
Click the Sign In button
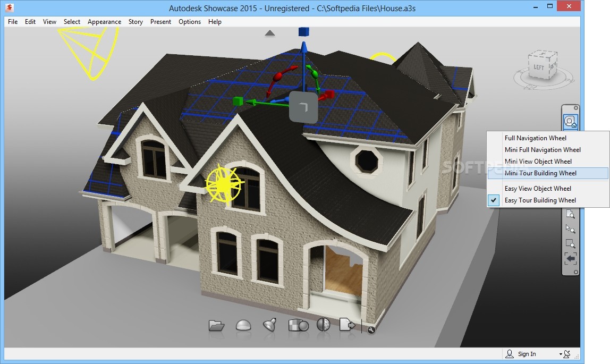coord(521,354)
